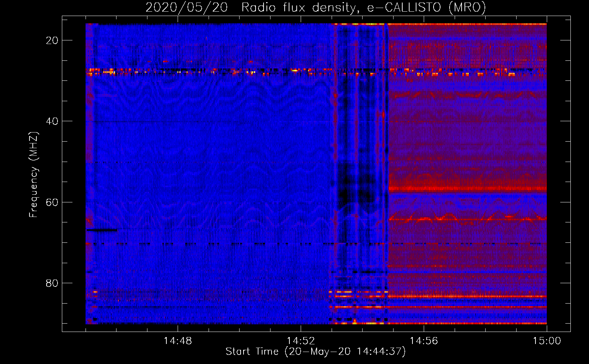Viewport: 589px width, 364px height.
Task: Click the '60' frequency tick label
Action: coord(52,202)
